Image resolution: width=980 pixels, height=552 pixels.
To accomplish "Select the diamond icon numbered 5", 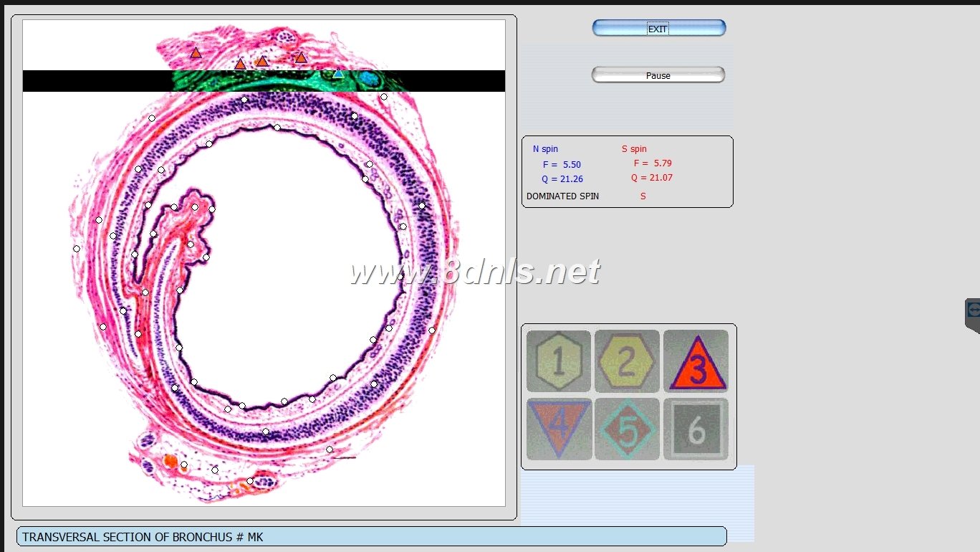I will tap(627, 429).
